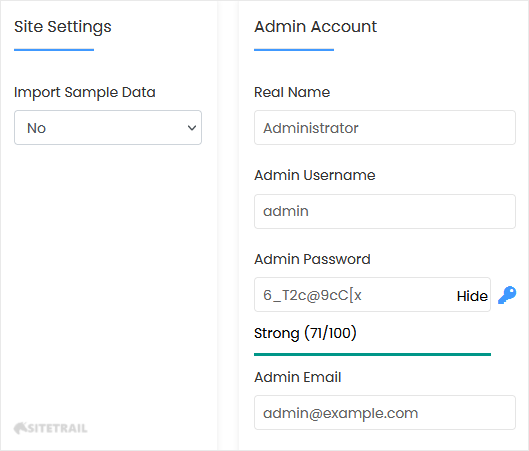Click the Admin Account section heading
529x451 pixels.
(x=315, y=27)
